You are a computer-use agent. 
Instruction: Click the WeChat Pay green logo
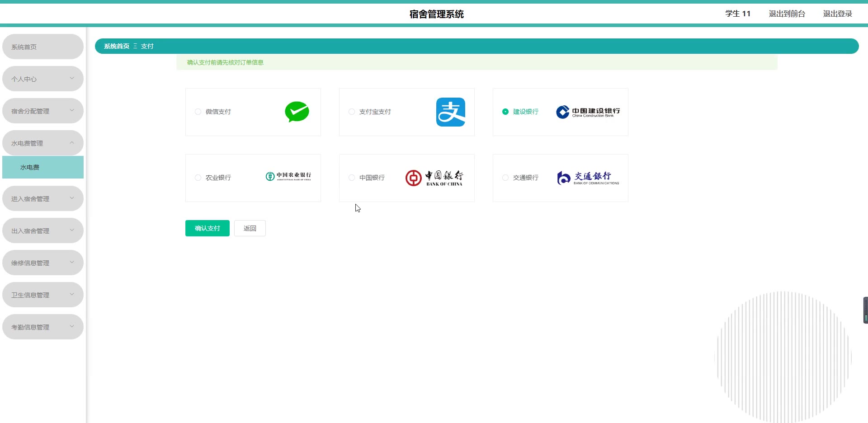coord(297,112)
